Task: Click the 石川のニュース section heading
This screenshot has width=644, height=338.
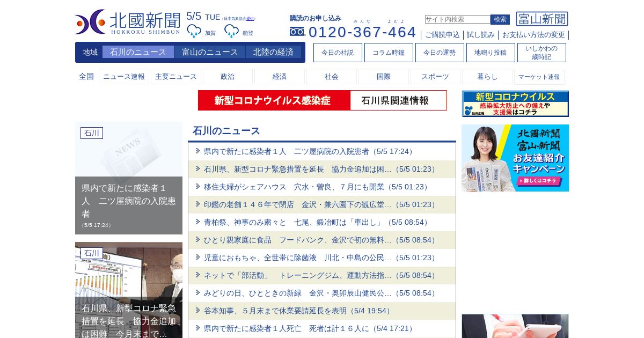Action: coord(226,131)
